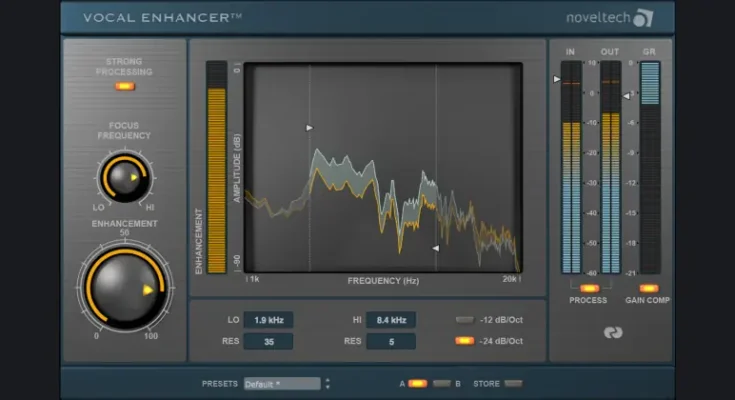Switch to the B setting
The width and height of the screenshot is (735, 400).
(x=442, y=383)
